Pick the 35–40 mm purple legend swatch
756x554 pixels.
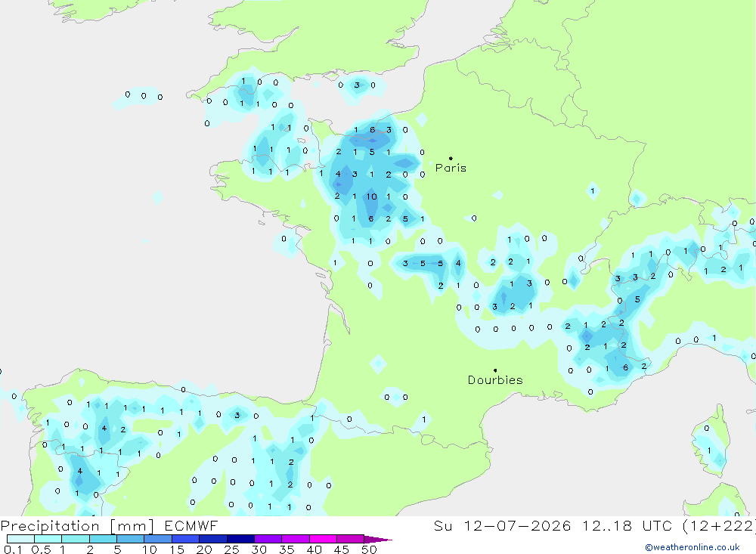(x=296, y=539)
